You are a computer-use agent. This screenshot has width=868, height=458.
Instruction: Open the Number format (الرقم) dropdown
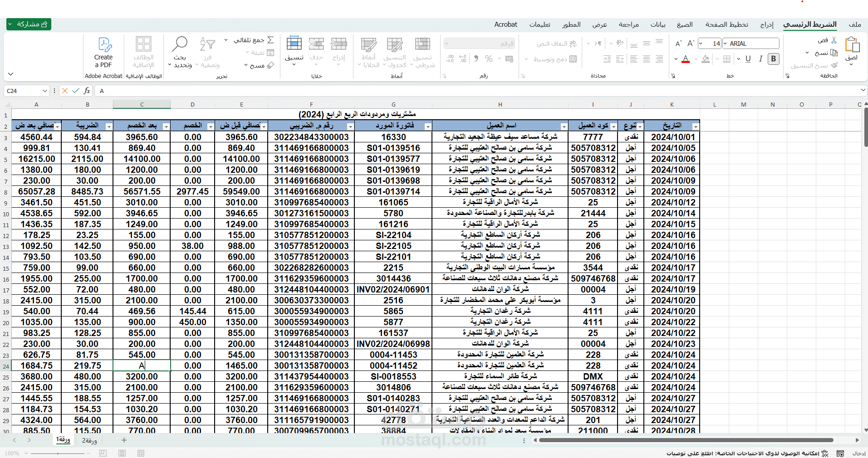447,44
